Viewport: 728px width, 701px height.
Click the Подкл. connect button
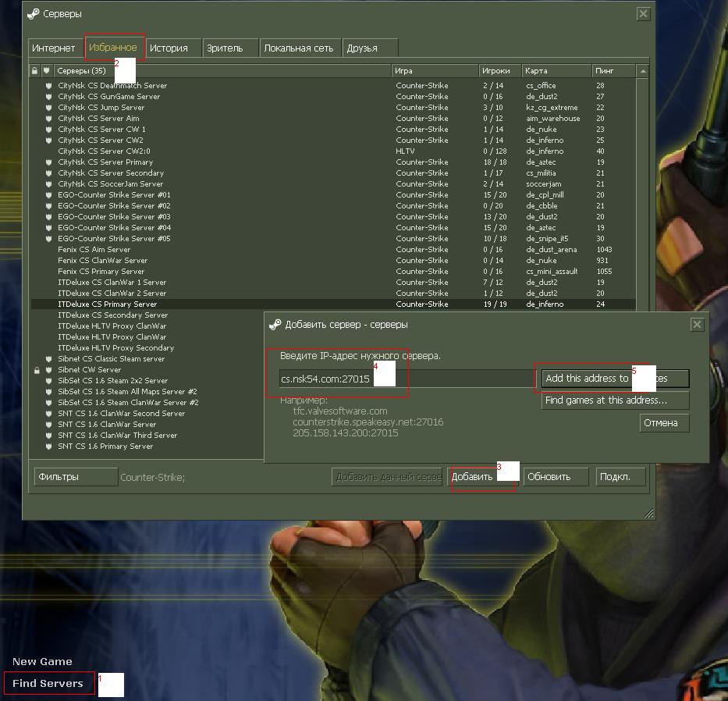click(621, 477)
